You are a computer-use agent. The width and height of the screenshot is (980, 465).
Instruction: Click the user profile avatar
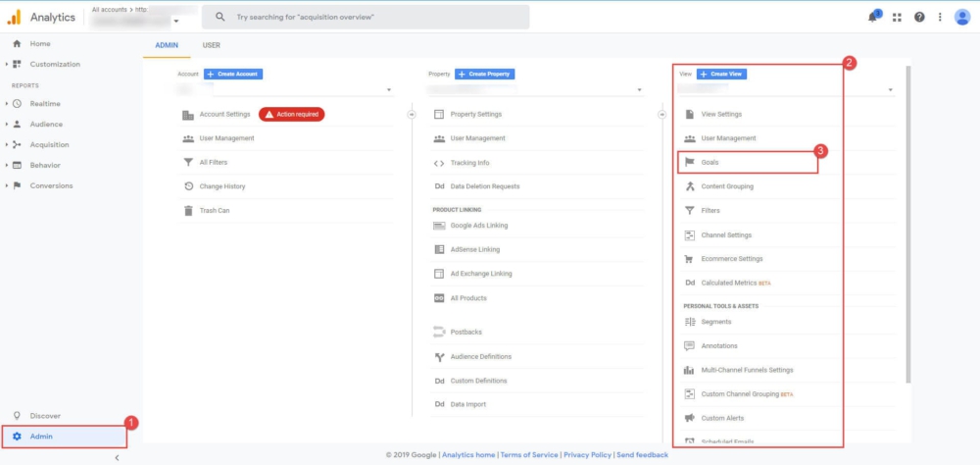click(962, 18)
